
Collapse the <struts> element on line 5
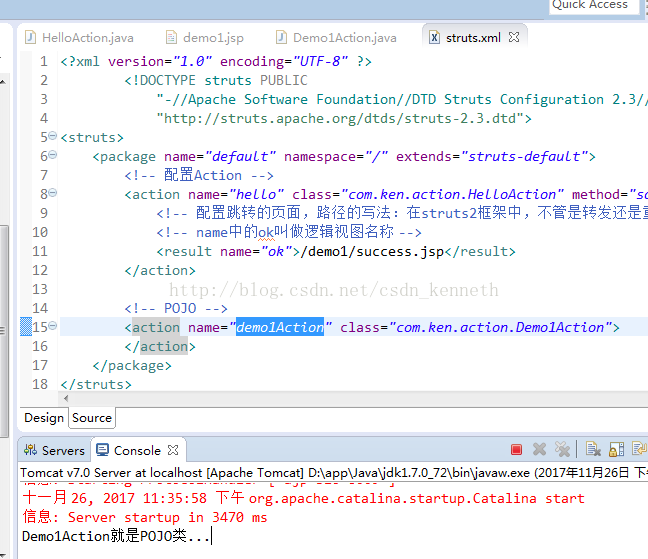coord(52,136)
